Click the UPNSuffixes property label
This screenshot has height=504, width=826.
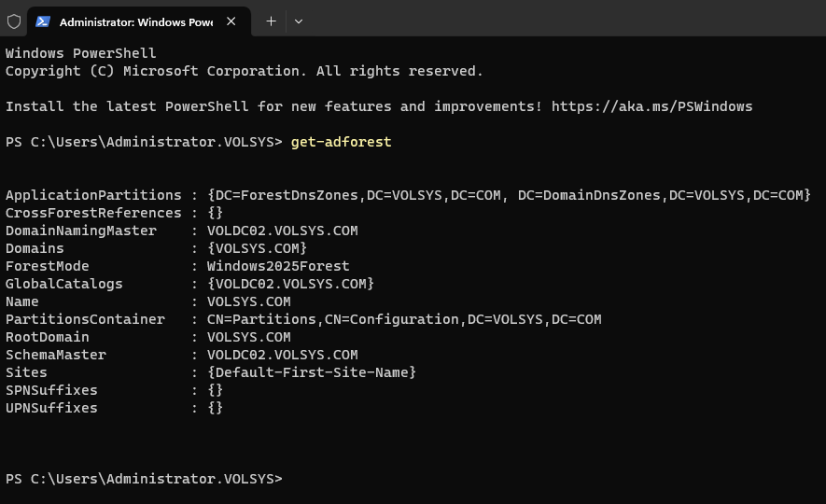pyautogui.click(x=51, y=408)
